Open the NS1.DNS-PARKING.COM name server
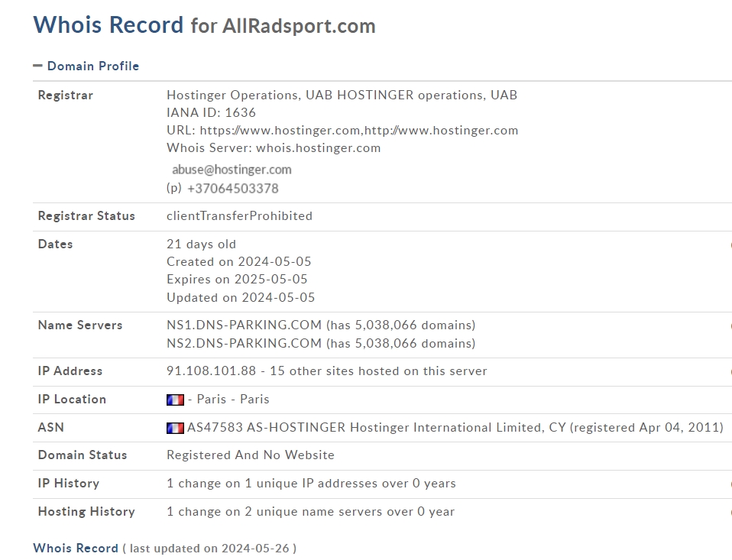732x560 pixels. click(244, 325)
